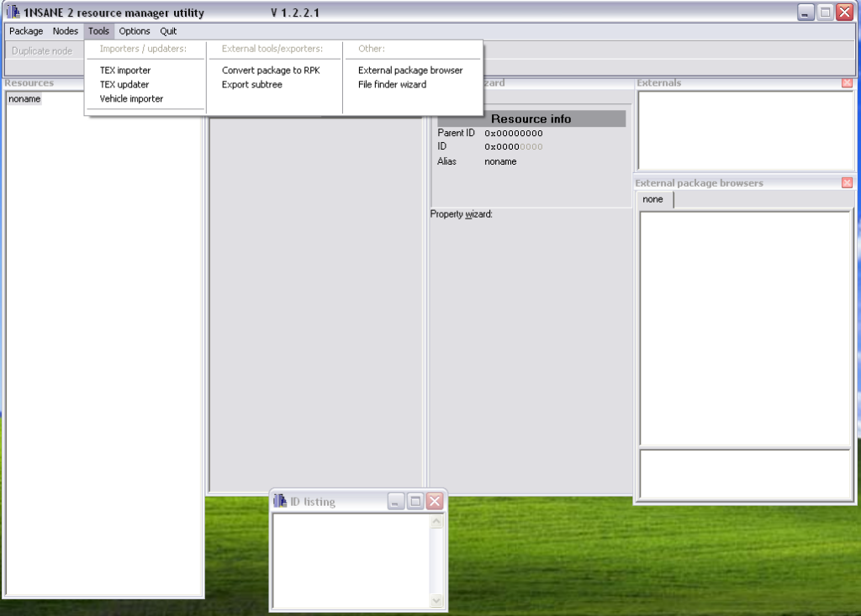Close the Externals panel
Viewport: 861px width, 616px height.
pyautogui.click(x=847, y=83)
